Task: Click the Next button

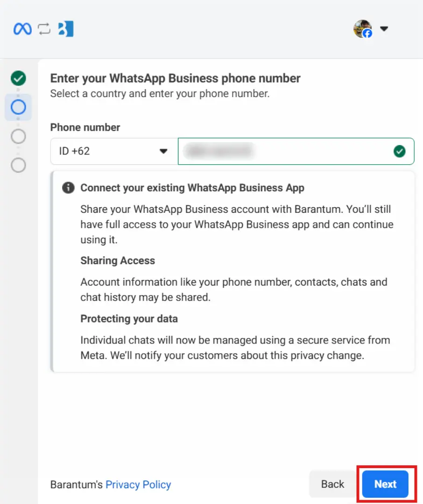Action: 384,484
